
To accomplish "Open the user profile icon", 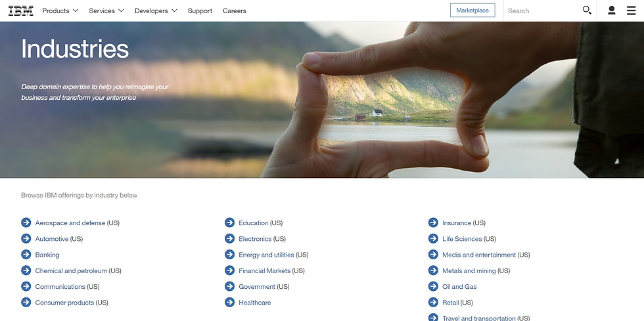I will pyautogui.click(x=612, y=11).
